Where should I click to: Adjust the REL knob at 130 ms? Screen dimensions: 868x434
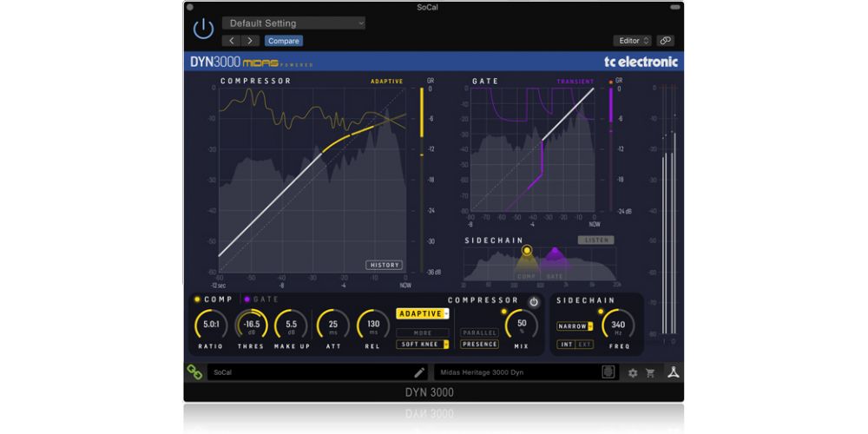pos(373,325)
